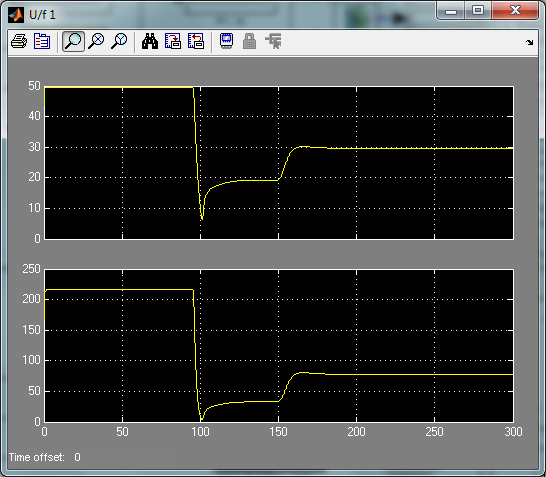Toggle the floating scope icon

click(x=226, y=41)
